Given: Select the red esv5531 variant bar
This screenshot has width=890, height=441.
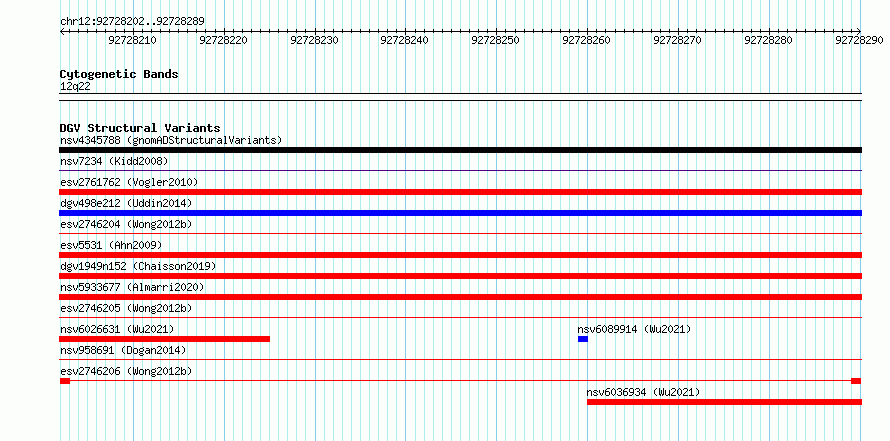Looking at the screenshot, I should (460, 255).
